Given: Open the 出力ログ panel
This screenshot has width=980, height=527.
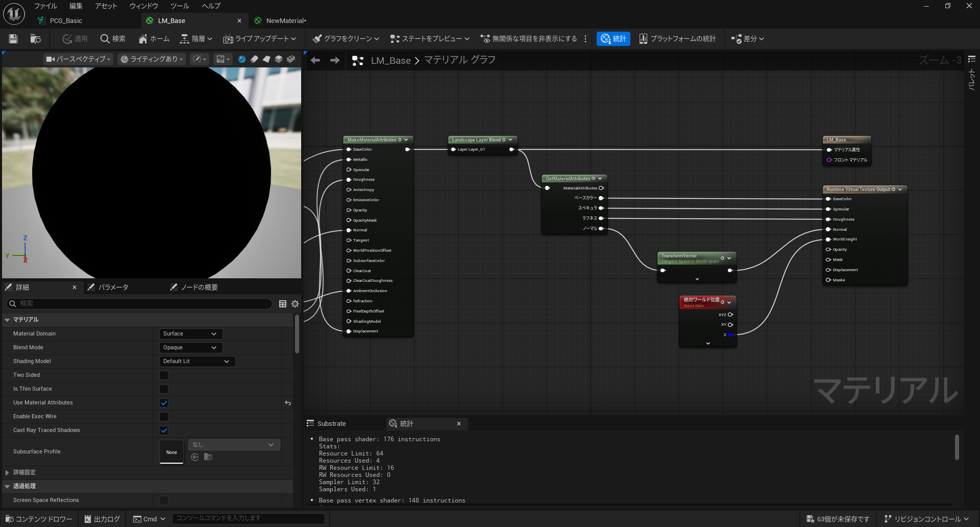Looking at the screenshot, I should (102, 519).
